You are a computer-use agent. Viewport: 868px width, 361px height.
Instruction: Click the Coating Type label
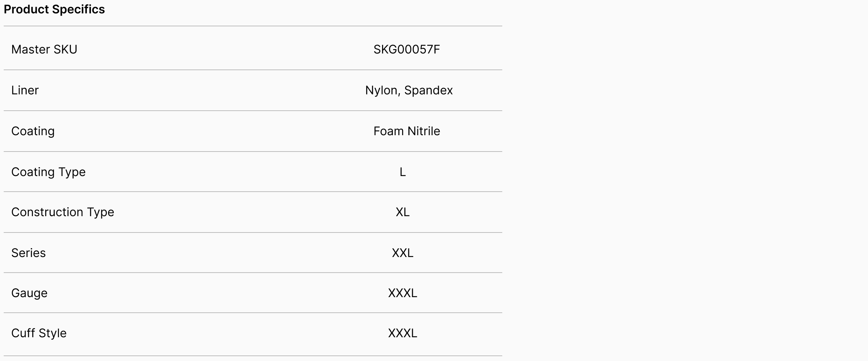point(48,172)
